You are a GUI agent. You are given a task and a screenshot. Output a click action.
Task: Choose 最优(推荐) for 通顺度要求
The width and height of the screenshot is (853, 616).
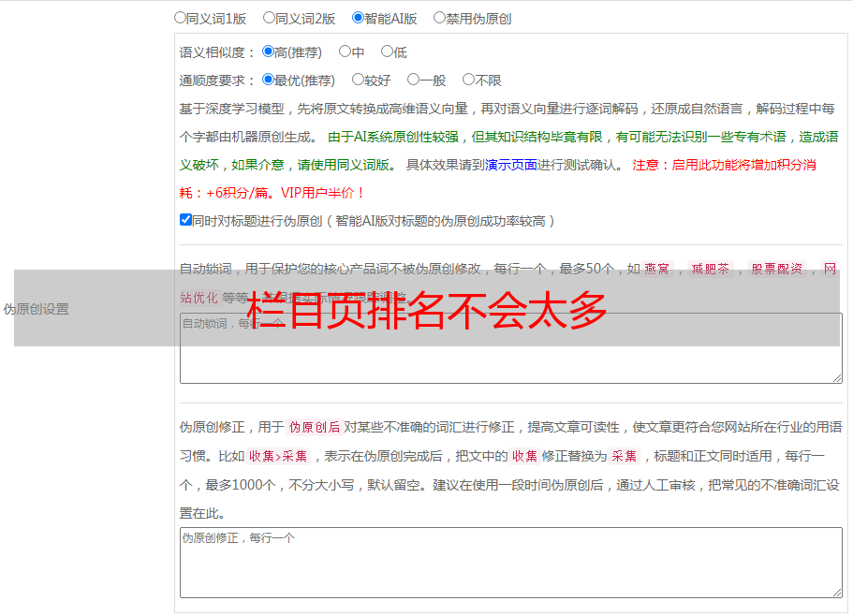[x=268, y=81]
